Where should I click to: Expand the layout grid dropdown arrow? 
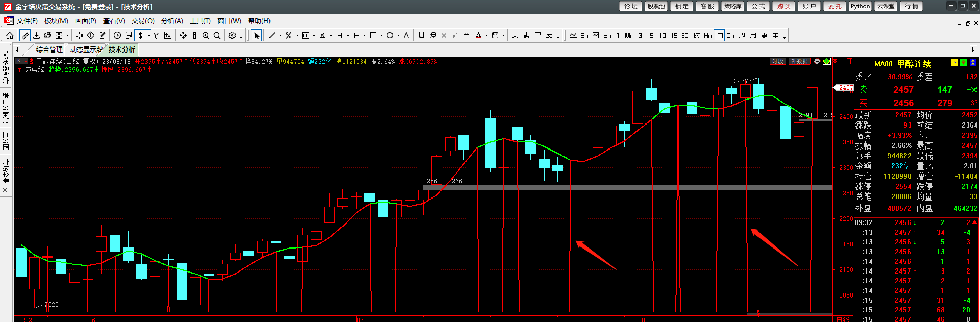click(67, 36)
